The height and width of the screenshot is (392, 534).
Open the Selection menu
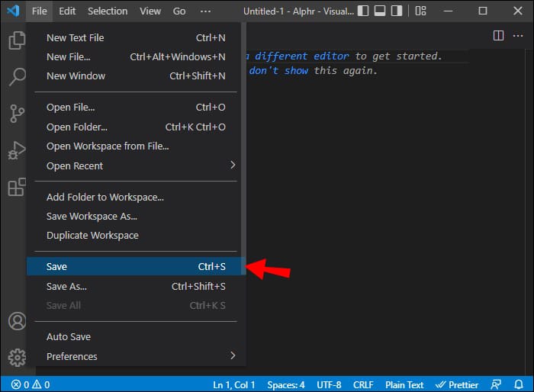pyautogui.click(x=108, y=11)
